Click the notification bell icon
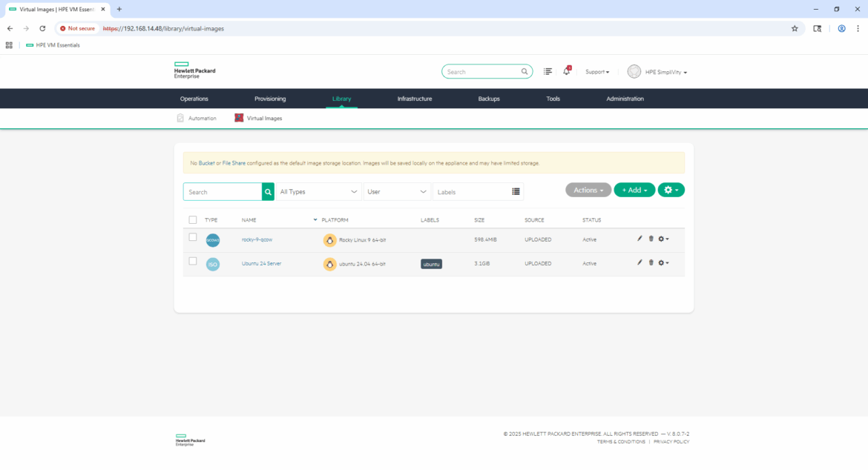This screenshot has width=868, height=470. pyautogui.click(x=566, y=72)
